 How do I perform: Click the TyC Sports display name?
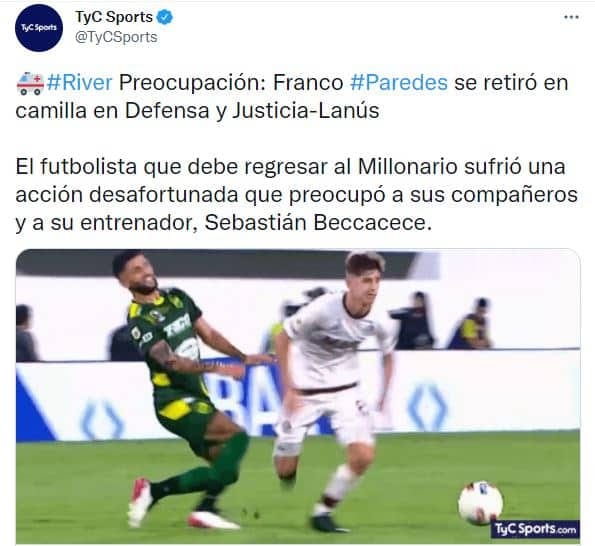[114, 17]
